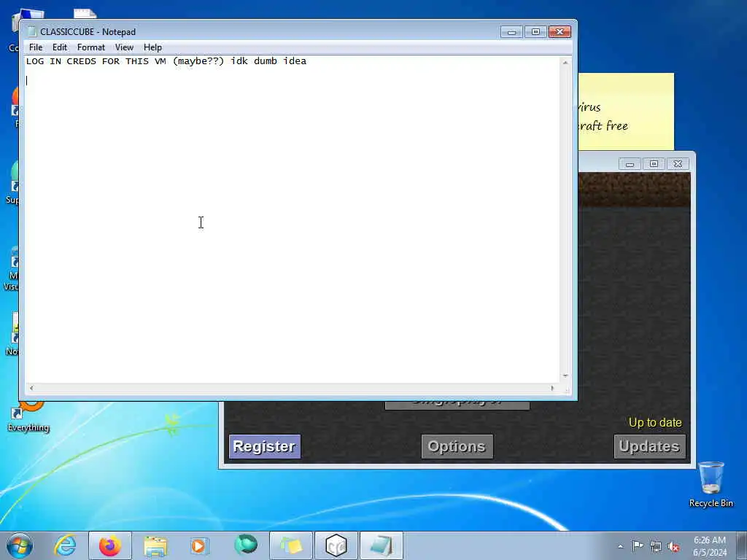
Task: Click the Options button in ClassiCube launcher
Action: pos(457,446)
